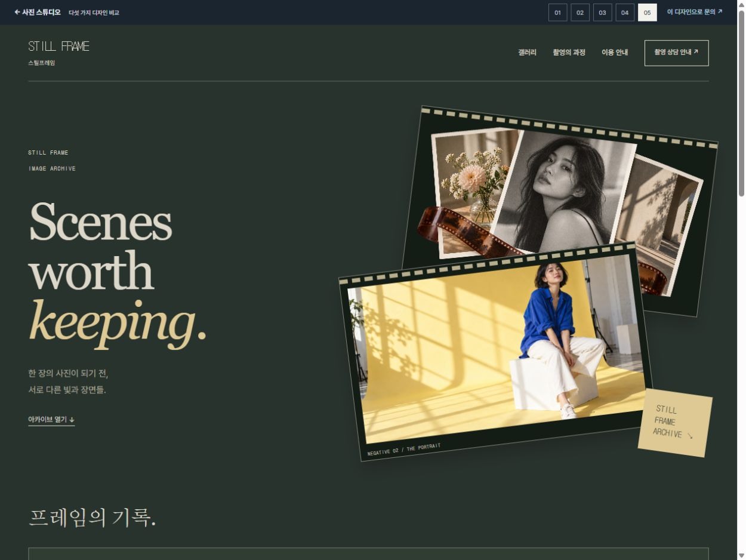Click the 프레임의 기록. heading
The height and width of the screenshot is (560, 746).
tap(93, 517)
